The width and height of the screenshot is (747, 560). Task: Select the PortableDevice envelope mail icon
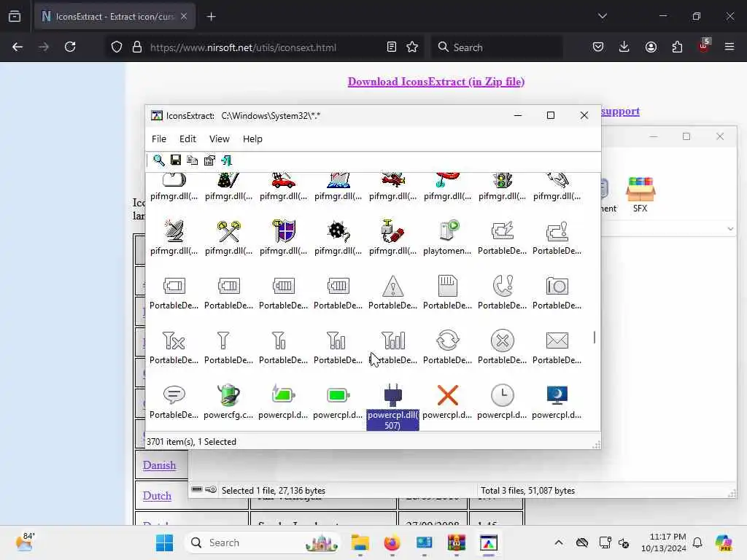pos(557,341)
